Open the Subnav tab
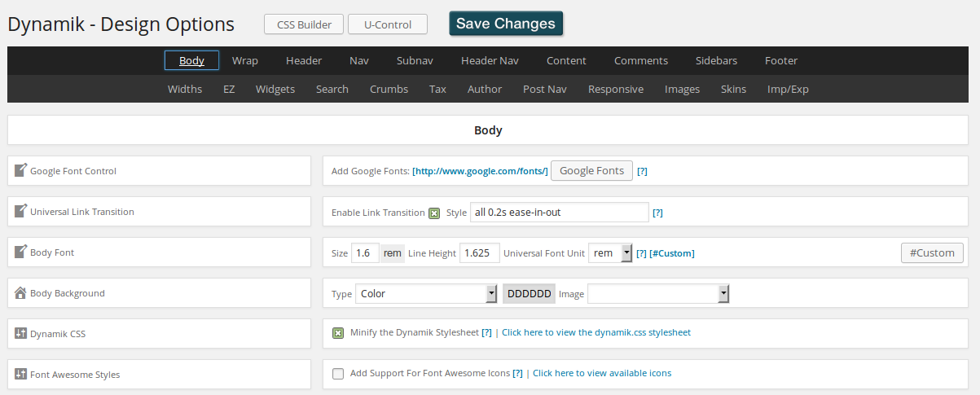 coord(415,60)
